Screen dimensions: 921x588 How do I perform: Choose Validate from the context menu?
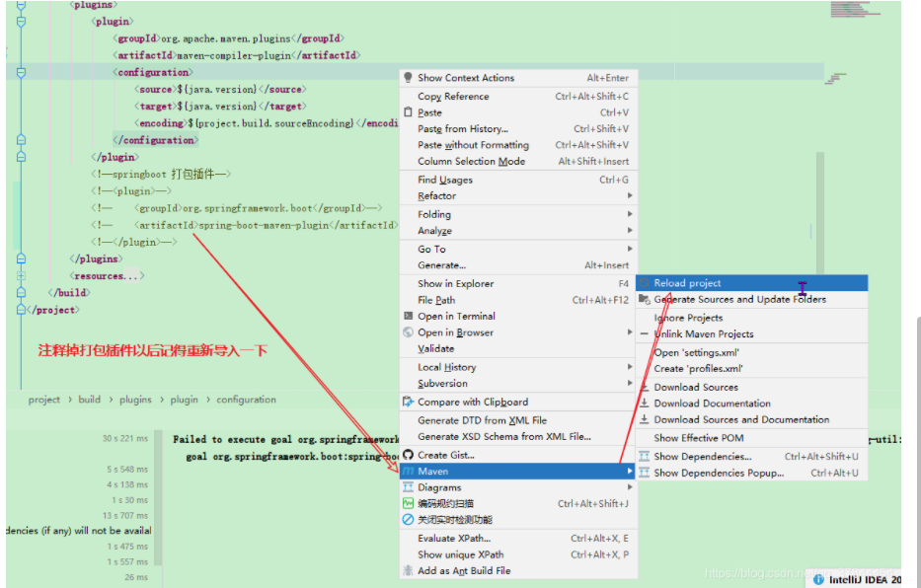click(518, 348)
